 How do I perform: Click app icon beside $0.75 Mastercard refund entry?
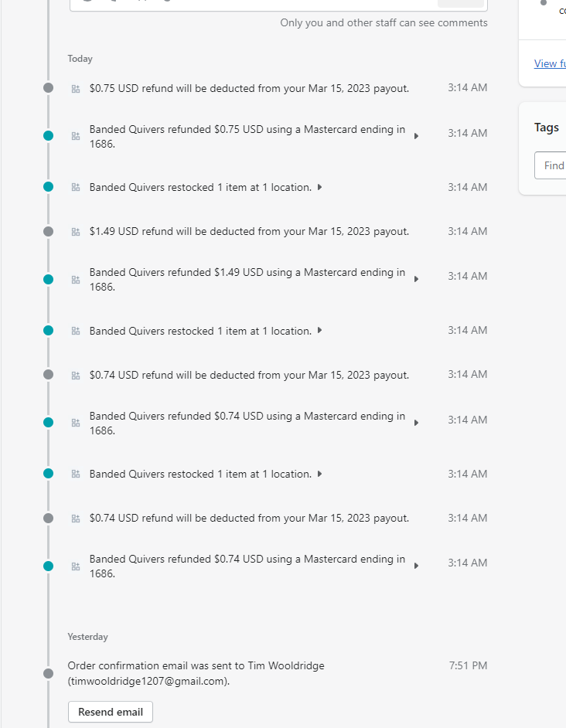(76, 136)
